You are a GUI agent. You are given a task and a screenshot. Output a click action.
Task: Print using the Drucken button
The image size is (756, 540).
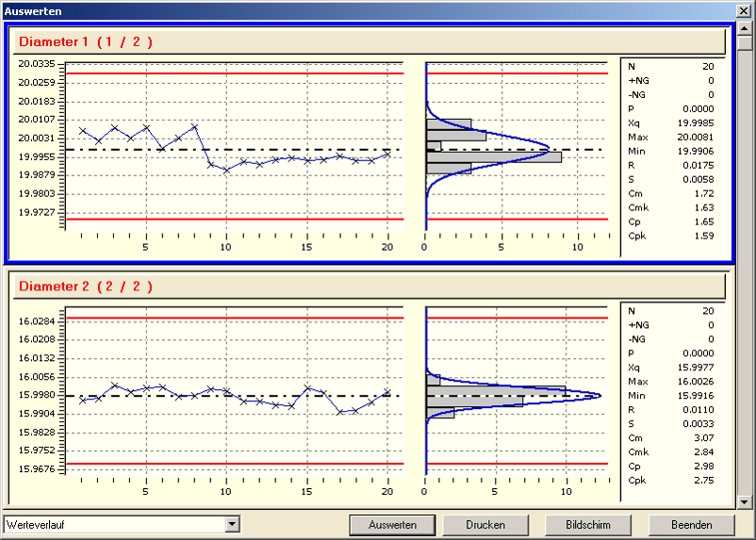point(485,525)
